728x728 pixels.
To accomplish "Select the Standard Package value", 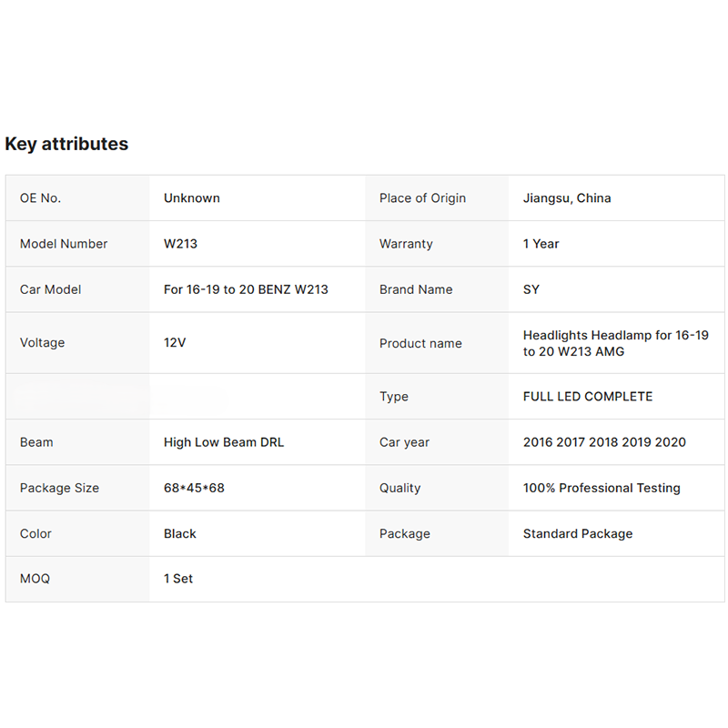I will coord(578,533).
